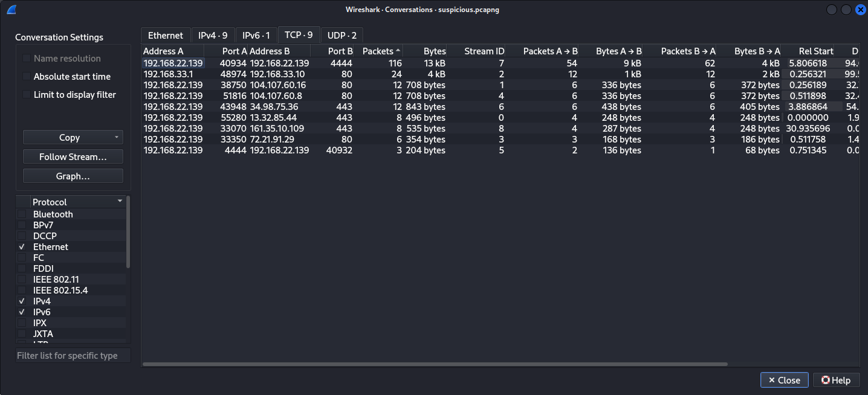Uncheck the IPv6 protocol checkbox
Image resolution: width=868 pixels, height=395 pixels.
tap(22, 312)
